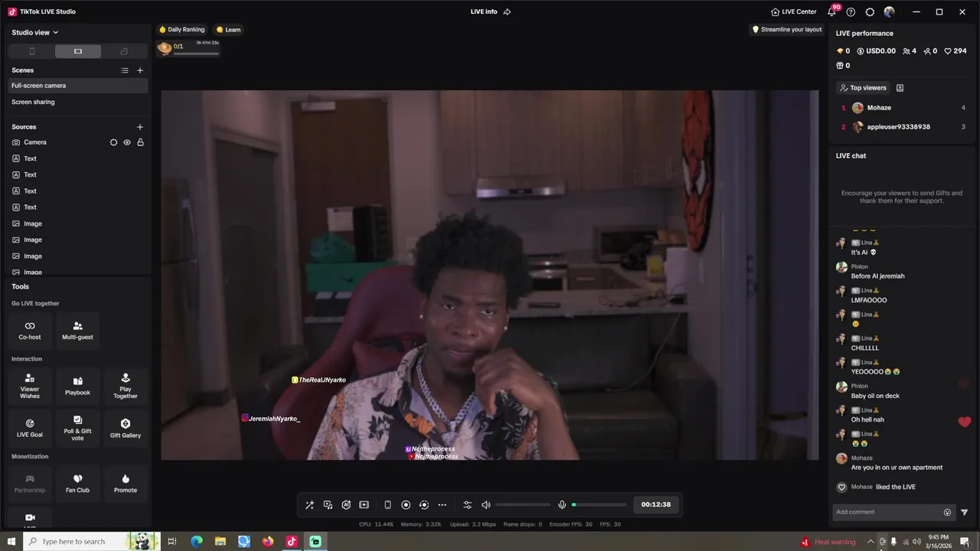Click the Add comment input field
The width and height of the screenshot is (980, 551).
coord(887,512)
